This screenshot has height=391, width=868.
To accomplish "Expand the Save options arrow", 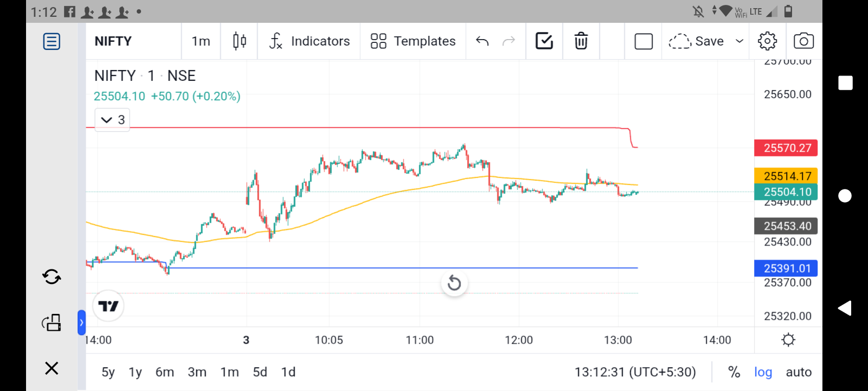I will point(739,41).
